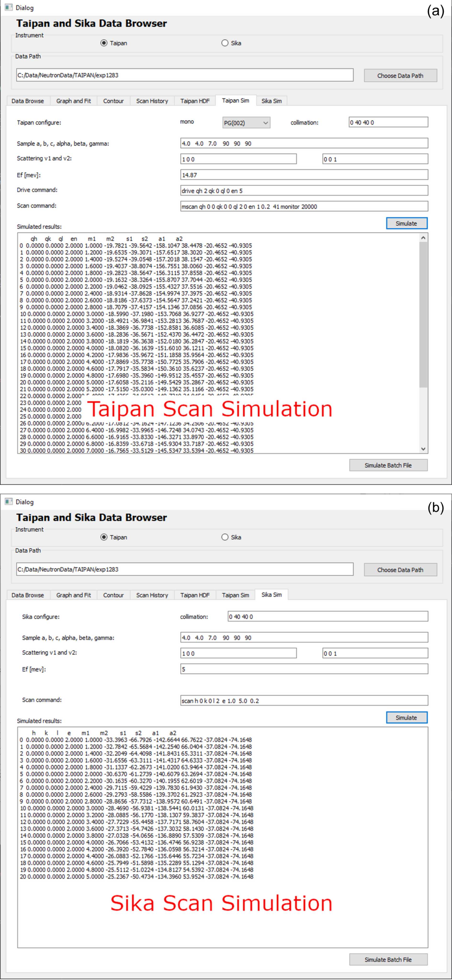The width and height of the screenshot is (452, 980).
Task: Click Sika sample lattice parameters field
Action: pos(304,638)
